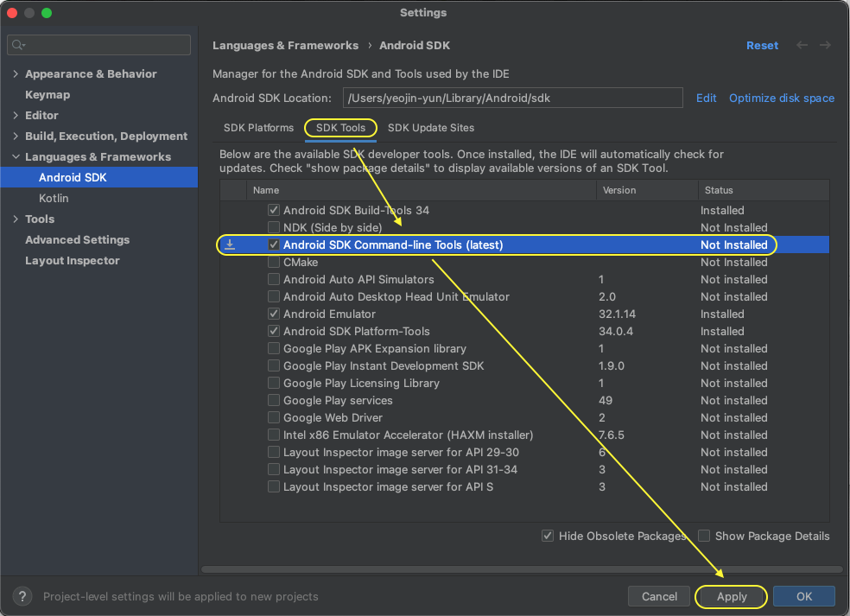Click Edit next to SDK location
The width and height of the screenshot is (850, 616).
pos(706,98)
